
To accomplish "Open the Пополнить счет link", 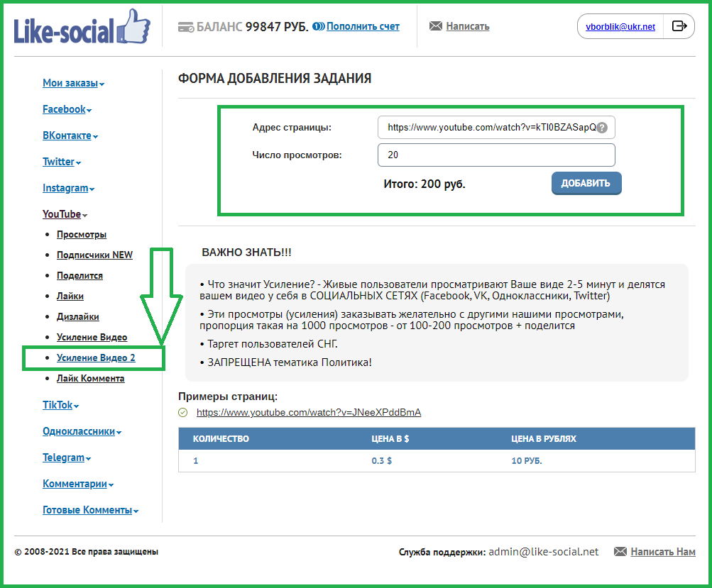I will pos(363,26).
